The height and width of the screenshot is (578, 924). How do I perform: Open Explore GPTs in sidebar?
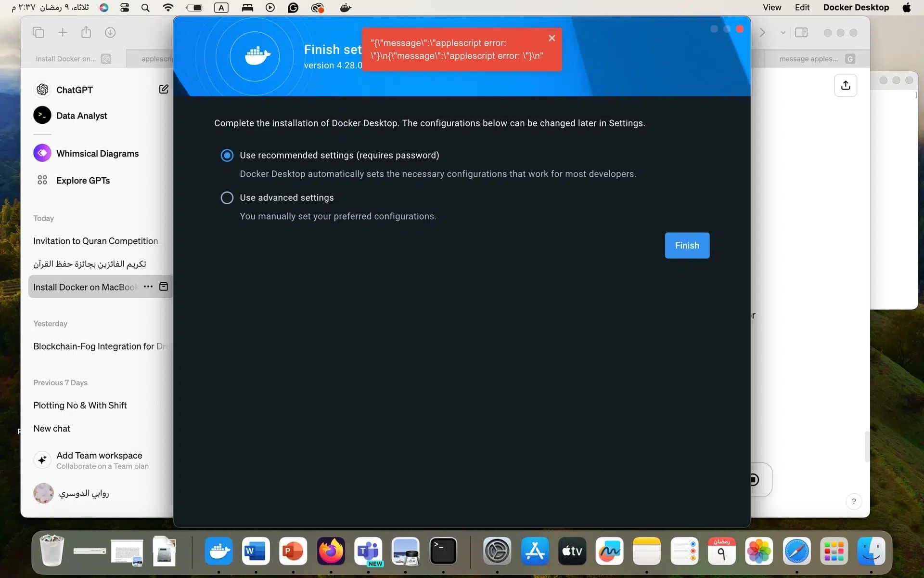point(83,181)
